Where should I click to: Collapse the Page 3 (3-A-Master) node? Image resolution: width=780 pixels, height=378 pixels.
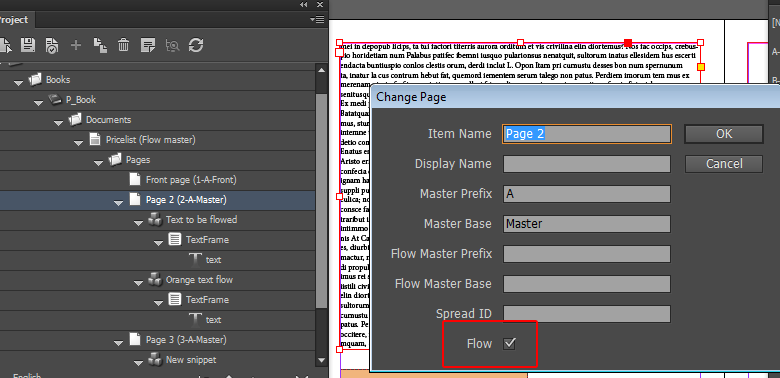[118, 343]
